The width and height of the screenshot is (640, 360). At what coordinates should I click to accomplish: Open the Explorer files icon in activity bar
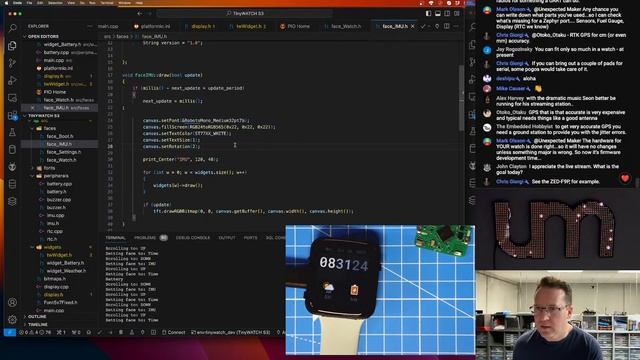click(12, 45)
